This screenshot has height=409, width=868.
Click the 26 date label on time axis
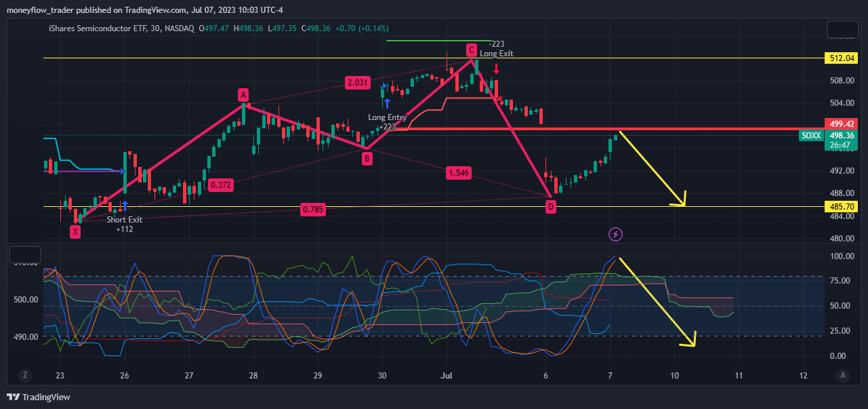(124, 375)
